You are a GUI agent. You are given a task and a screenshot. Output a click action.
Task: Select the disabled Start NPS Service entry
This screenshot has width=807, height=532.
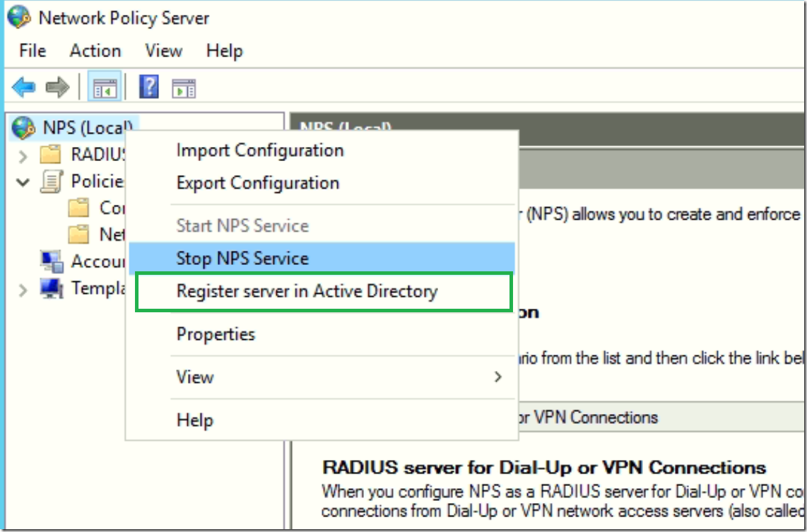[x=322, y=226]
